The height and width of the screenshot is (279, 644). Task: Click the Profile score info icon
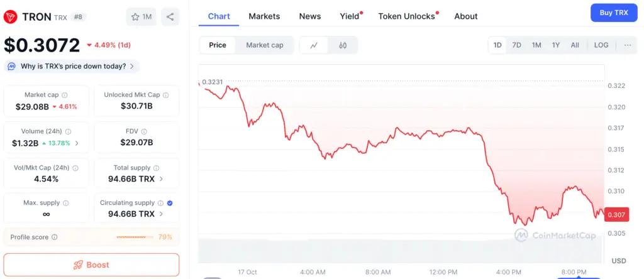[55, 237]
